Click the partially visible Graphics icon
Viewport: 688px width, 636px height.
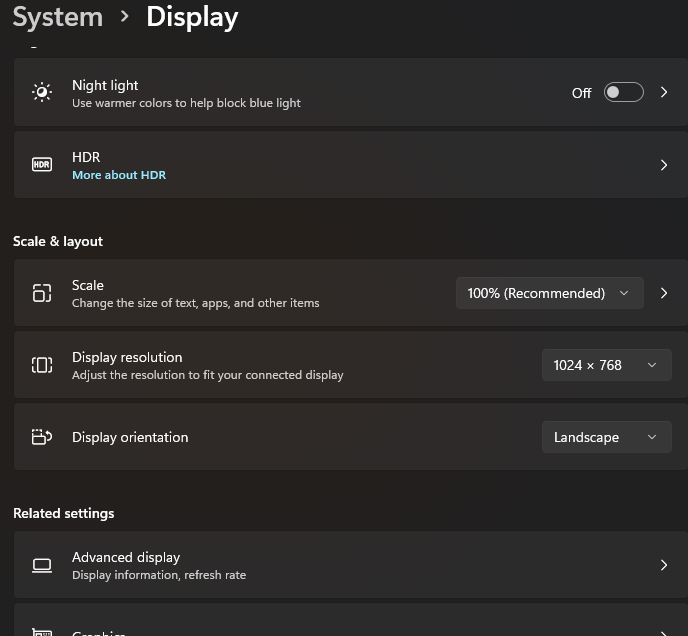click(42, 631)
